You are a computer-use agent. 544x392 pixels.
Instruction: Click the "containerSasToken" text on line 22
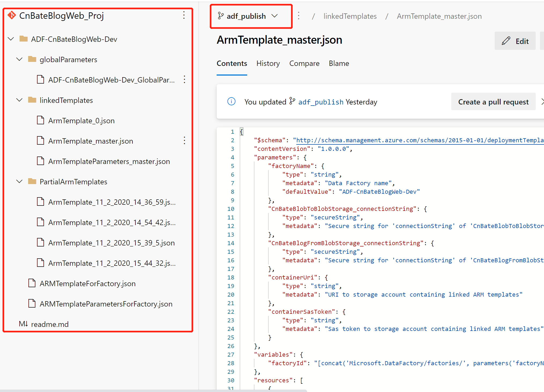(302, 312)
